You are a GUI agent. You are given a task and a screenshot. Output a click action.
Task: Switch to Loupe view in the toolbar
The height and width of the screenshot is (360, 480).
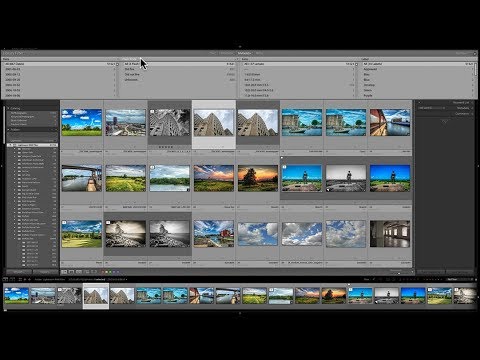pyautogui.click(x=71, y=272)
